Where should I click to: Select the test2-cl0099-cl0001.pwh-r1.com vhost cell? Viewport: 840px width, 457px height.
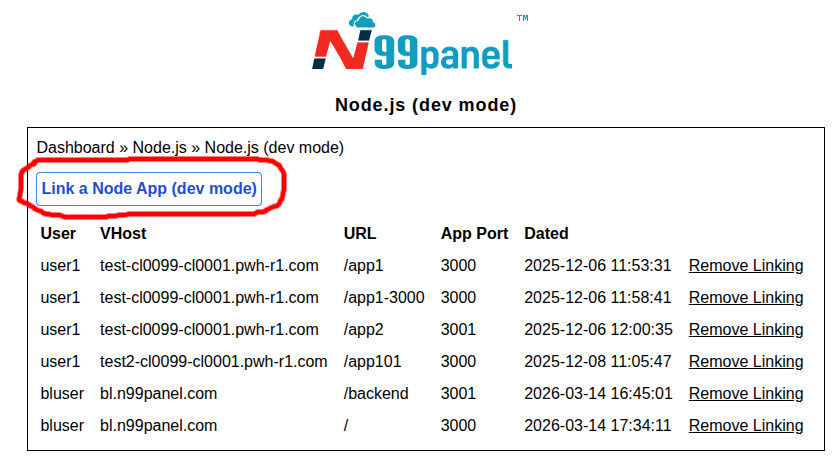213,362
